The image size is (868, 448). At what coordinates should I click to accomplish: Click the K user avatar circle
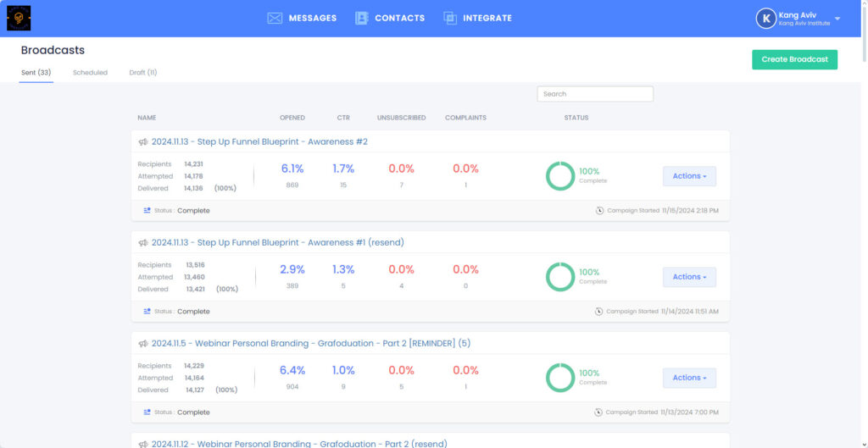tap(766, 19)
